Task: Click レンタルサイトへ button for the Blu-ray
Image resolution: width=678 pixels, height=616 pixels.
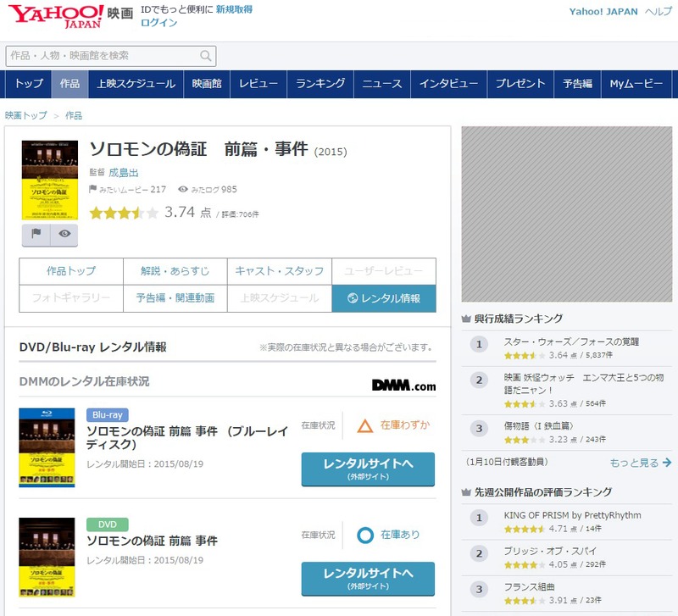Action: (368, 469)
